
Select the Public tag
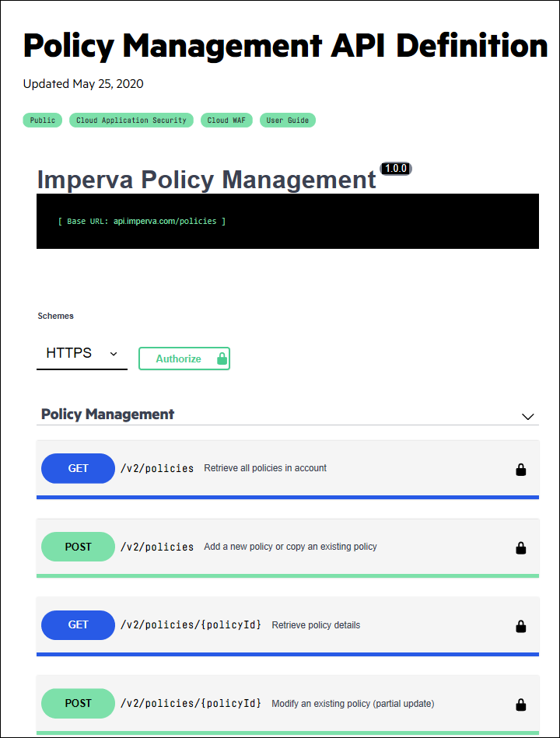click(43, 121)
